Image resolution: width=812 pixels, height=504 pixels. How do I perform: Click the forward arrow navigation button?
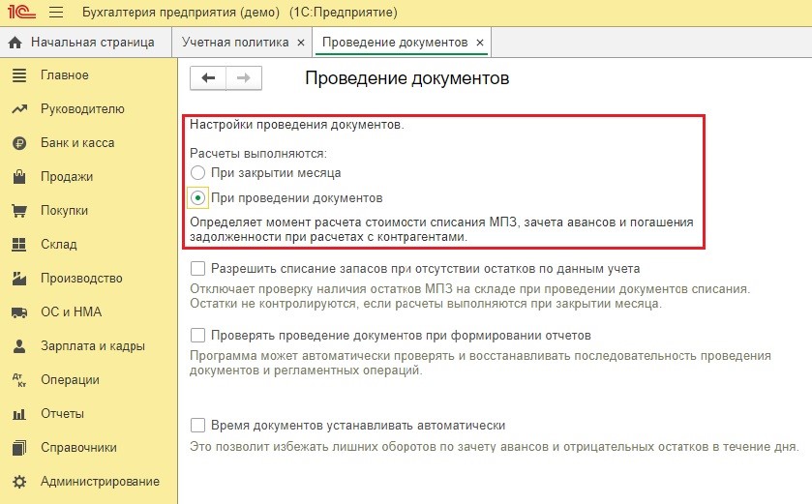pyautogui.click(x=243, y=78)
